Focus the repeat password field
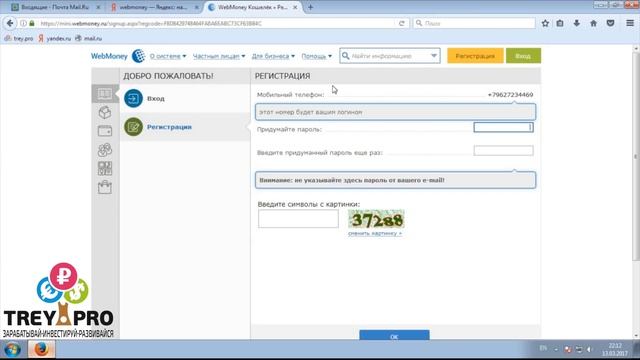640x360 pixels. (x=503, y=151)
